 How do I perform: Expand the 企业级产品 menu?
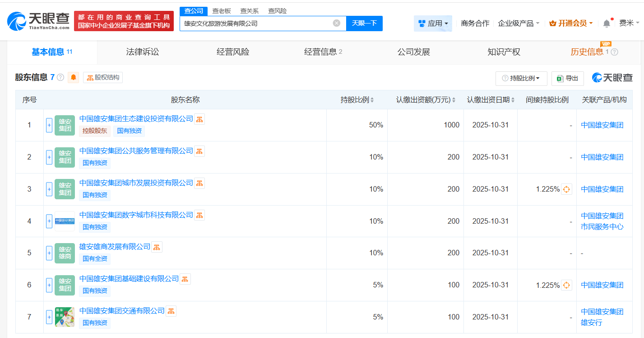click(519, 23)
